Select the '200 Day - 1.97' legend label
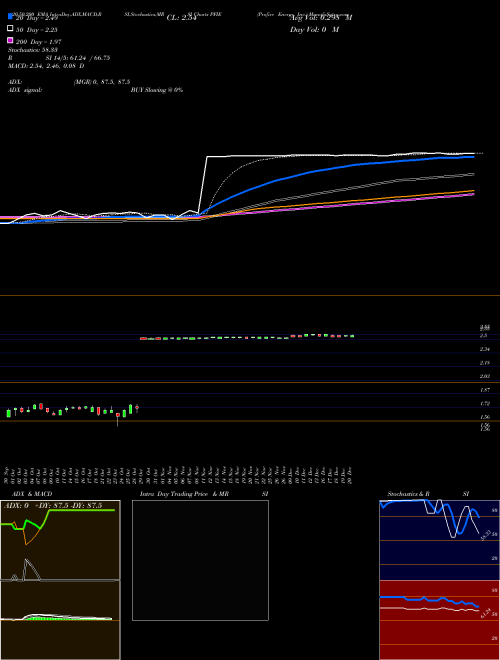 (x=39, y=42)
